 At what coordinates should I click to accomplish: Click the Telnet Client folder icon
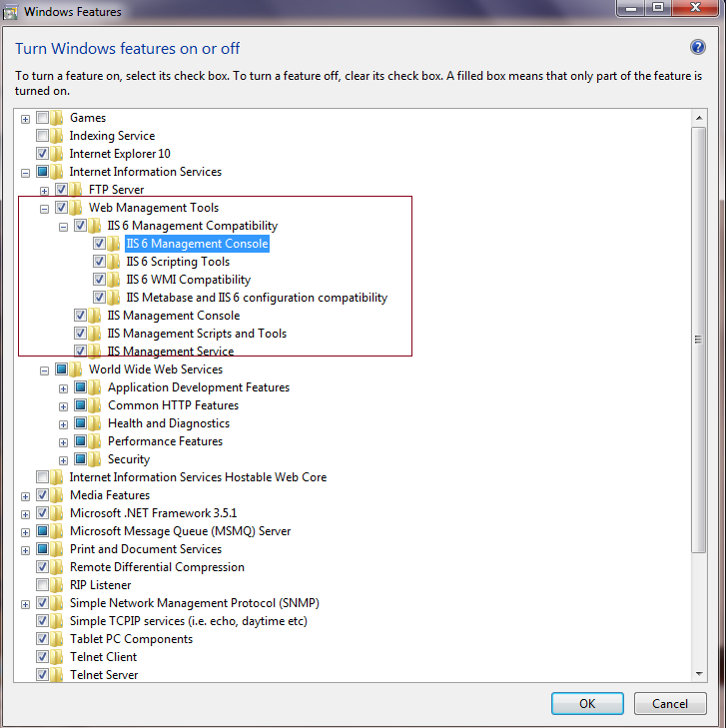[57, 657]
